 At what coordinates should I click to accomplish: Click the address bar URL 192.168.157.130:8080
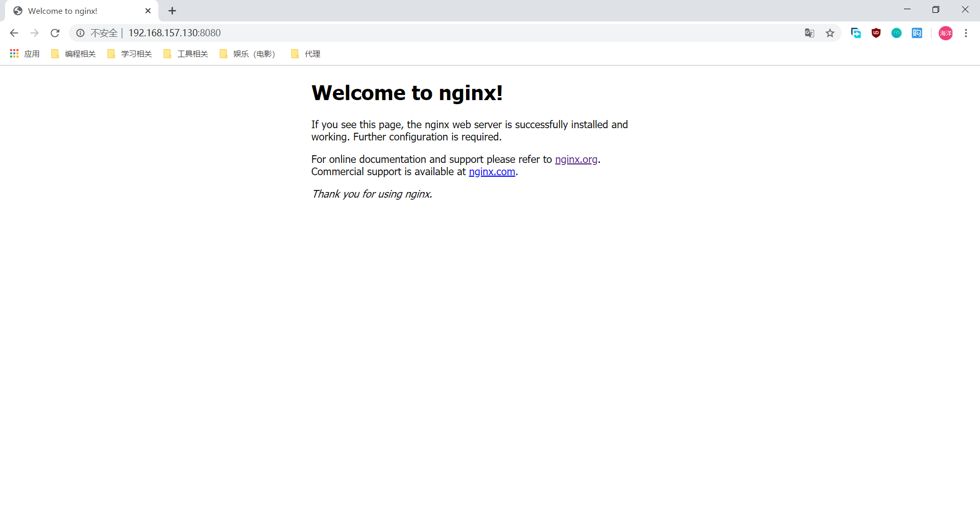pos(175,33)
